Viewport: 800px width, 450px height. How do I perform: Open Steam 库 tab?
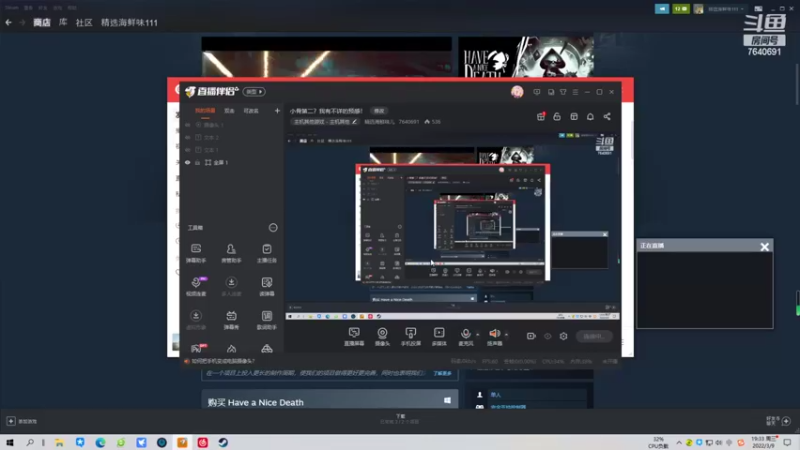pyautogui.click(x=63, y=22)
